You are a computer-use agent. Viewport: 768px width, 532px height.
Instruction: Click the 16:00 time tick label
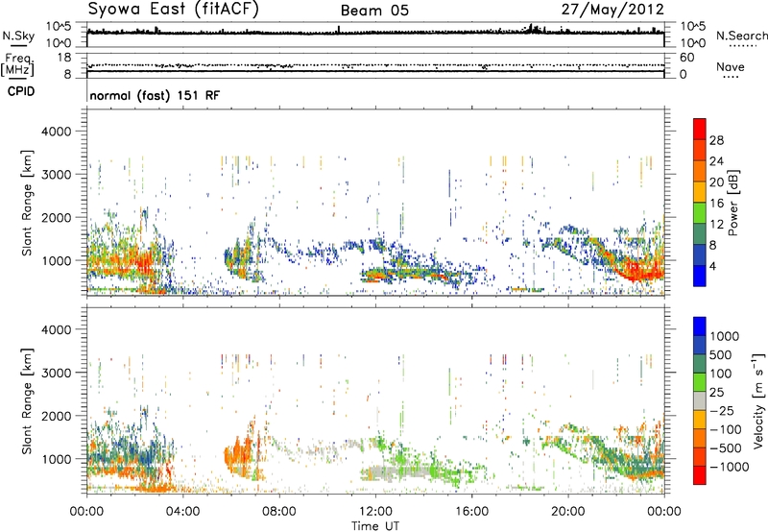(471, 512)
